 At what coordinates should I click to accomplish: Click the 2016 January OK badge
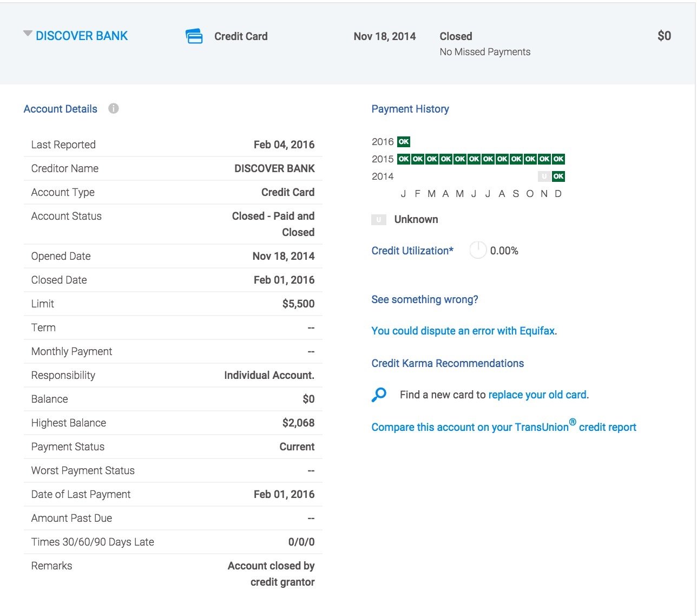(404, 142)
